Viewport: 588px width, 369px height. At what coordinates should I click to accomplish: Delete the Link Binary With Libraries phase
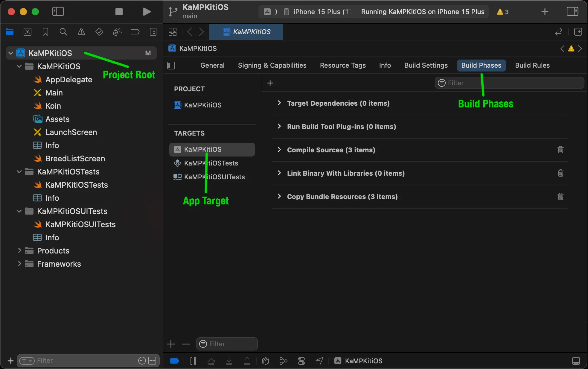coord(560,173)
